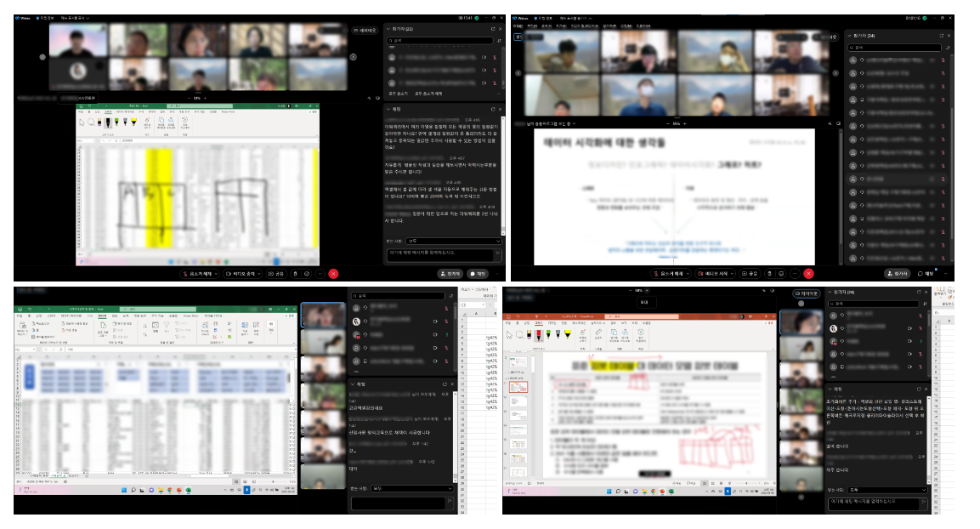Click the chat send arrow, yellow-column Excel meeting
Image resolution: width=980 pixels, height=529 pixels.
[498, 253]
